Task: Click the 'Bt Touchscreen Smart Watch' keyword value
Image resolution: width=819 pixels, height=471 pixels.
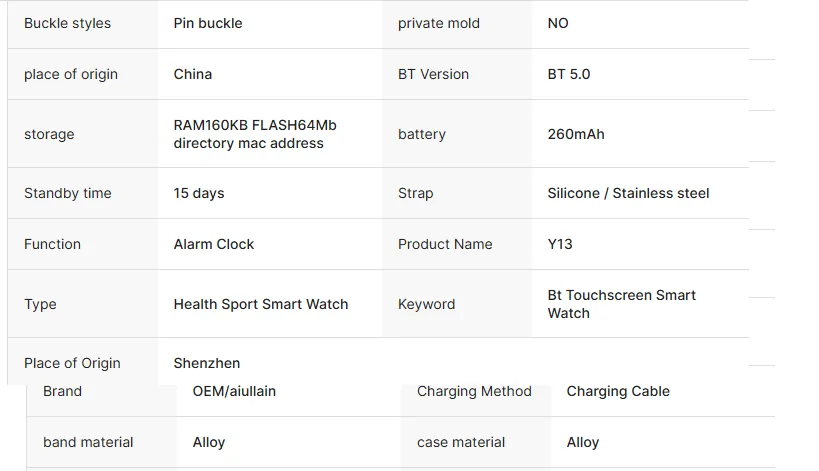Action: [622, 304]
